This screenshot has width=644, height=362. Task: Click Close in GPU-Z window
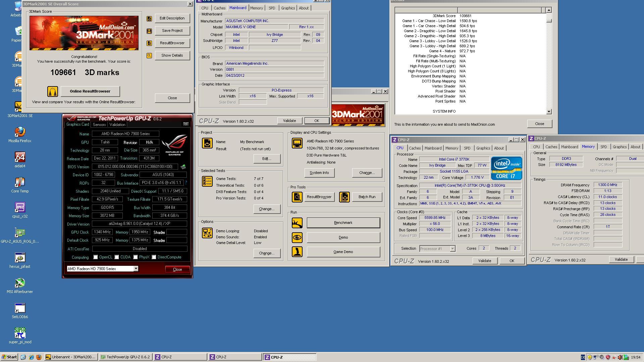(177, 269)
